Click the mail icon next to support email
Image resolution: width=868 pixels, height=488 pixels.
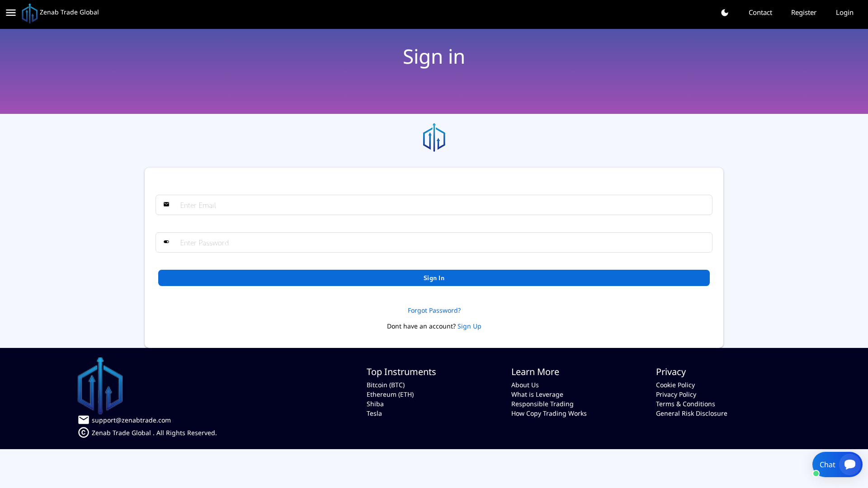[x=83, y=420]
